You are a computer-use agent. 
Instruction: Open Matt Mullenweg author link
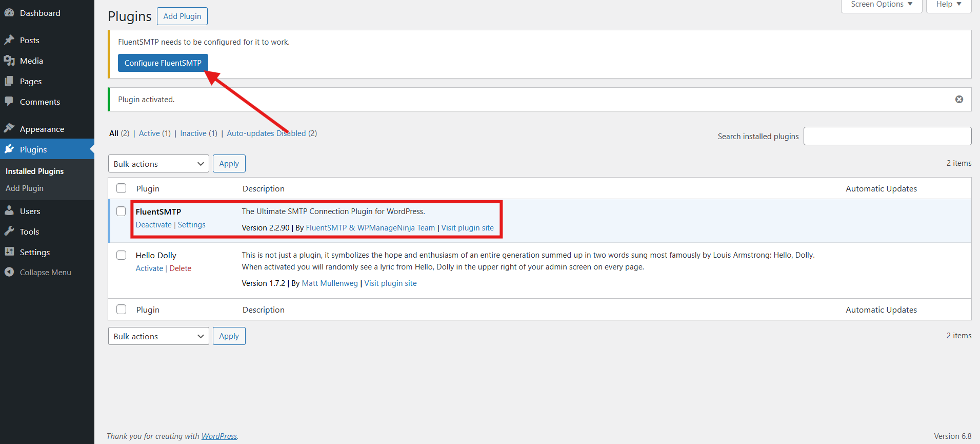330,283
